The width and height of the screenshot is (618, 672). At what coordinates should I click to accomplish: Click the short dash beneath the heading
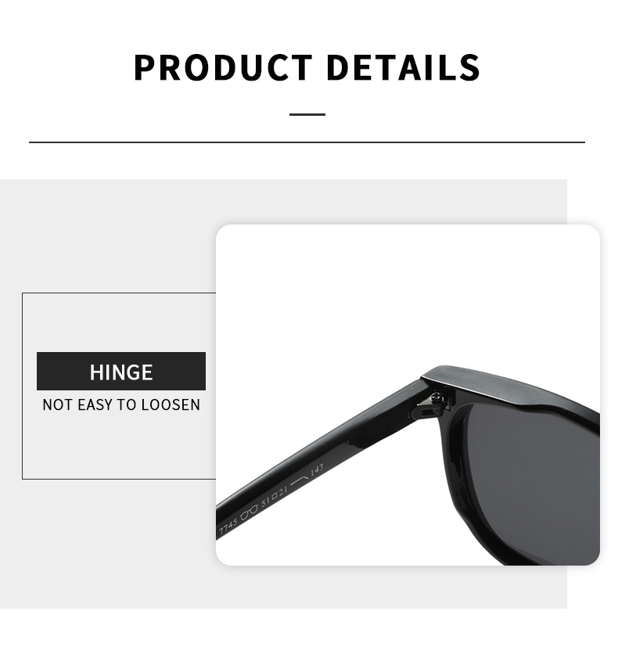click(307, 114)
